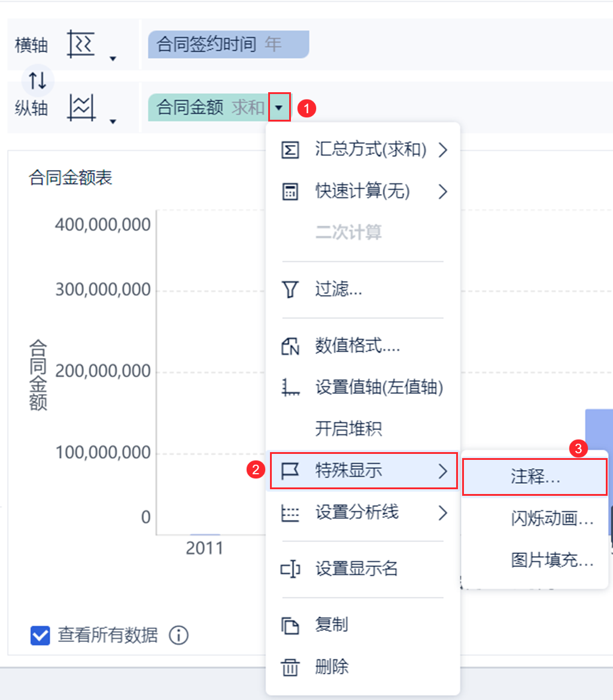Uncheck the 查看所有数据 checkbox

tap(40, 635)
